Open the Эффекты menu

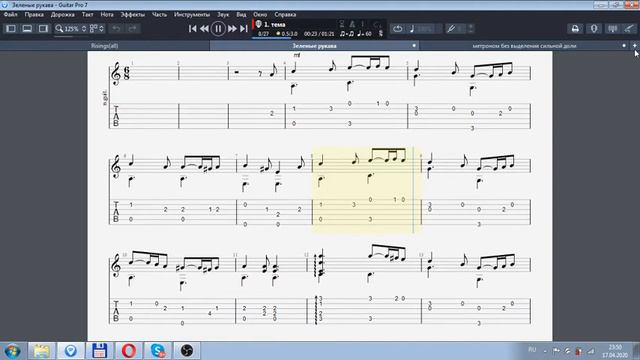click(x=133, y=14)
